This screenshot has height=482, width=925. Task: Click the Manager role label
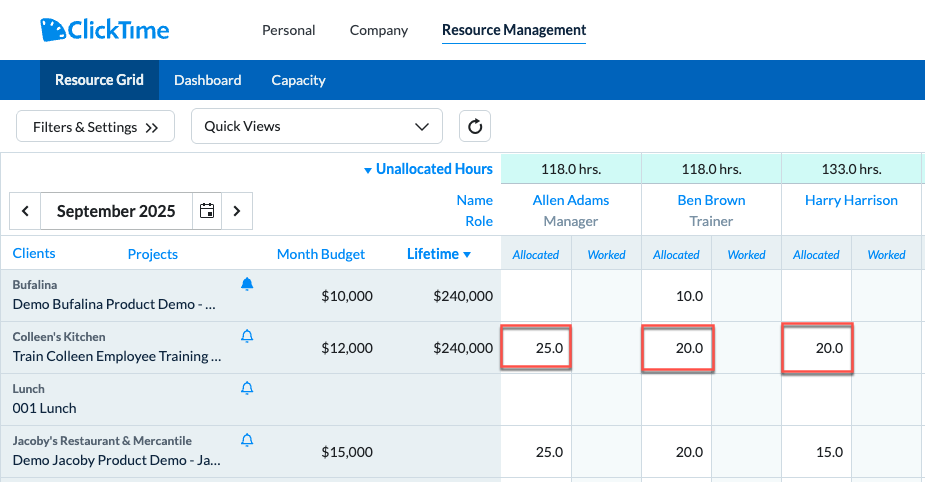[570, 221]
